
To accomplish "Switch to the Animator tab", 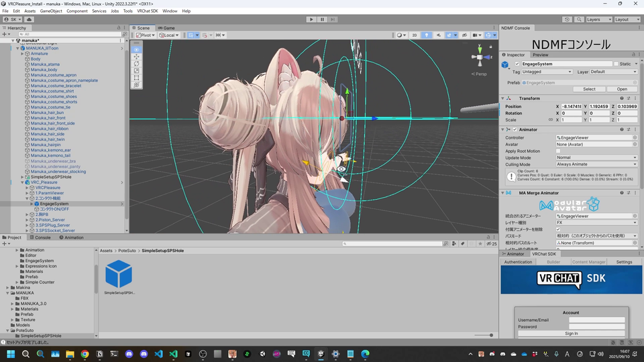I will (513, 253).
